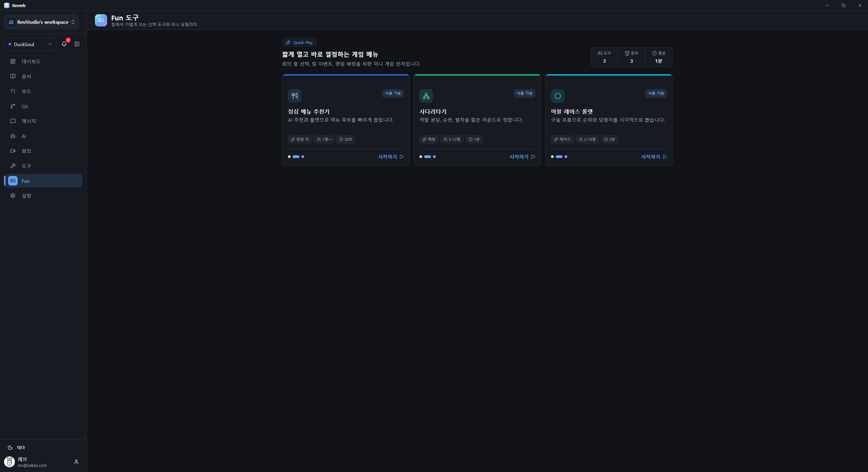868x472 pixels.
Task: Go to 보드 menu item
Action: tap(43, 91)
